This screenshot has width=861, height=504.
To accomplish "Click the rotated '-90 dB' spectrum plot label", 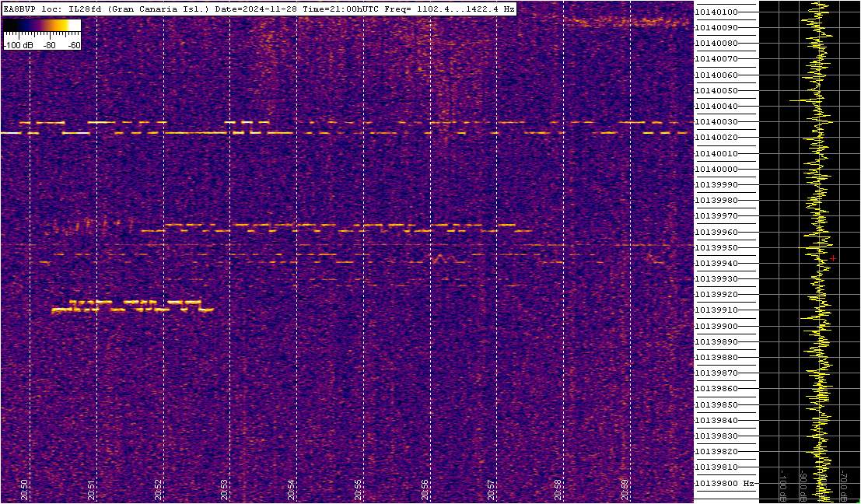I will tap(803, 485).
